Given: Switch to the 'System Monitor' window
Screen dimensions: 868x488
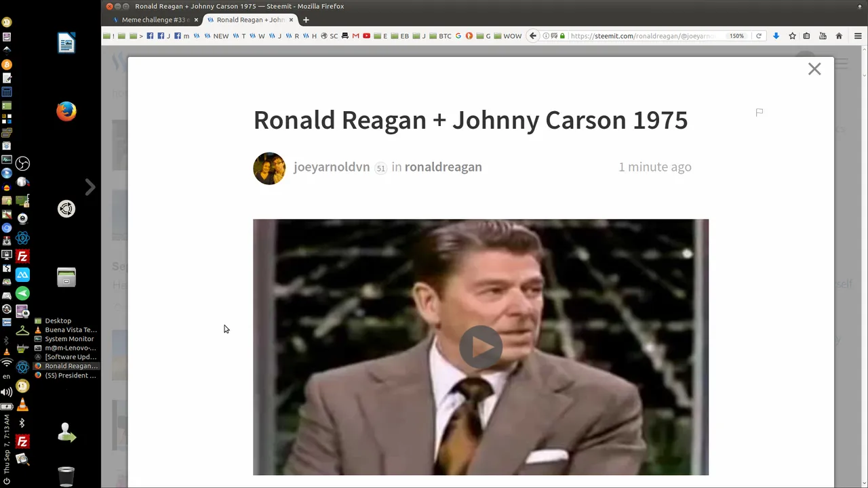Looking at the screenshot, I should pos(66,339).
